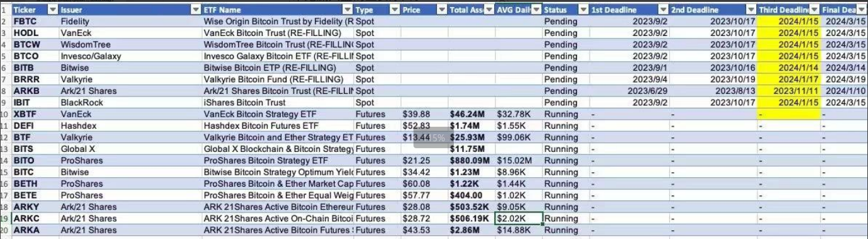The image size is (868, 239).
Task: Select row 20 header
Action: click(5, 230)
